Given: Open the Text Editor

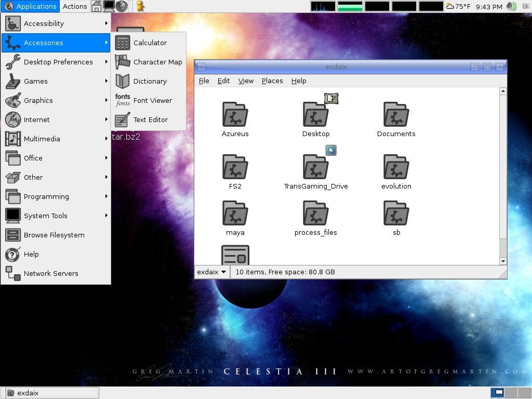Looking at the screenshot, I should point(148,119).
